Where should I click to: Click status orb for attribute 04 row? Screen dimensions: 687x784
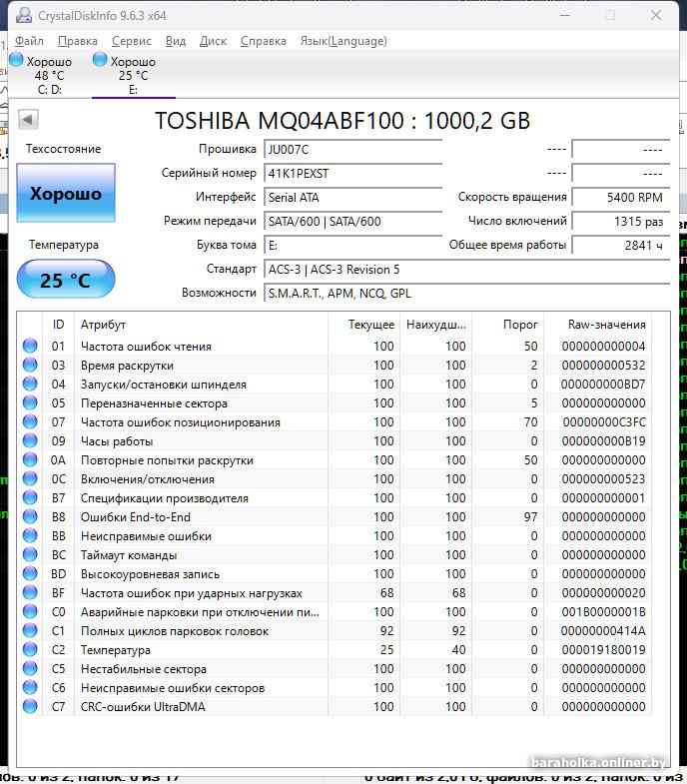coord(30,384)
